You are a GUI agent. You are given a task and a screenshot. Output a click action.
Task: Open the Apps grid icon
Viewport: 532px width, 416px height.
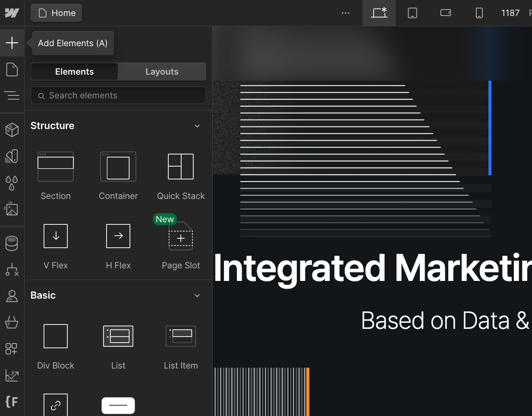12,349
